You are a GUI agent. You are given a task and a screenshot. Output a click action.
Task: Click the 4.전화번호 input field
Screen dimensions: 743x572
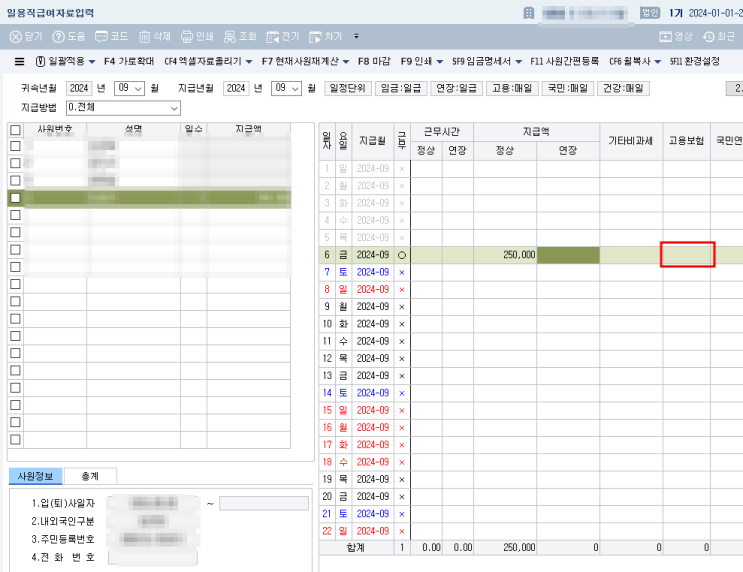coord(153,557)
